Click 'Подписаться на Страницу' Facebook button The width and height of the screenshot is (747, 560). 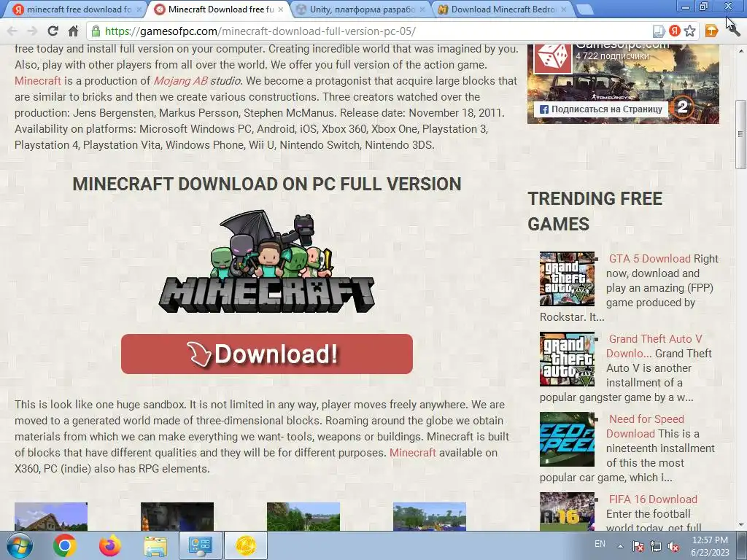pos(601,109)
